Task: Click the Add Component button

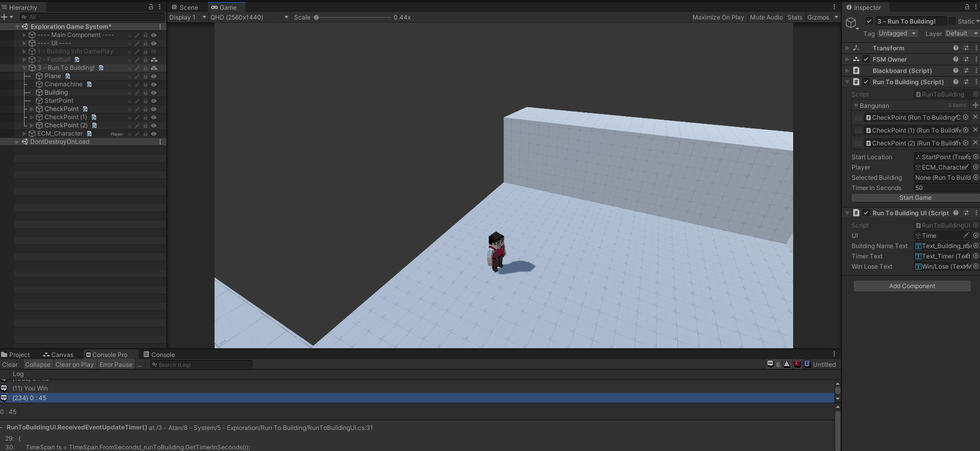Action: (912, 286)
